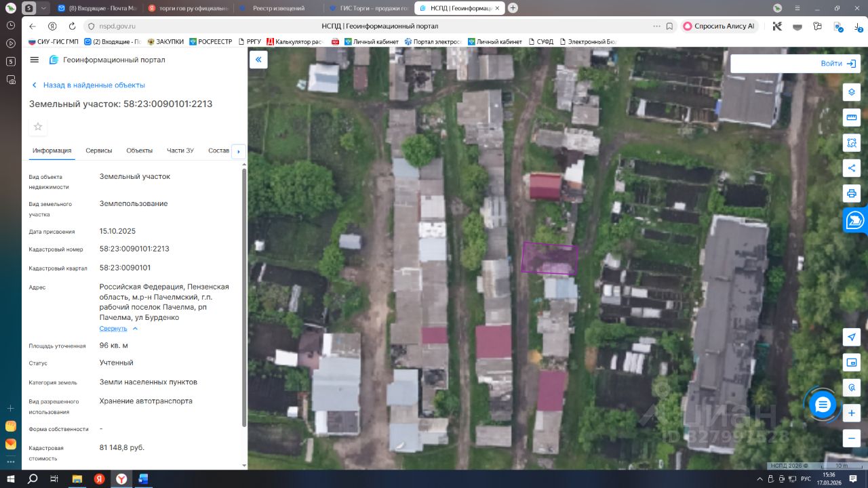Switch to the Входящие - Почта browser tab

click(x=97, y=8)
